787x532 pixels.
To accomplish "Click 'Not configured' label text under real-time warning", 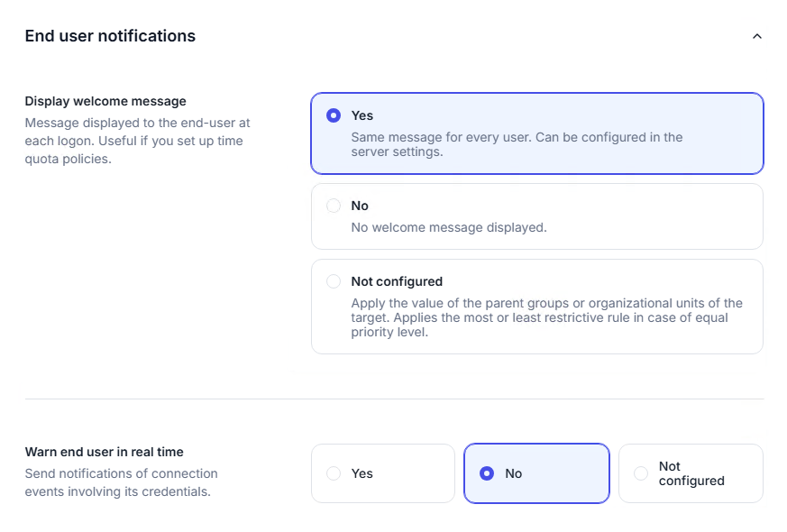I will click(x=691, y=473).
